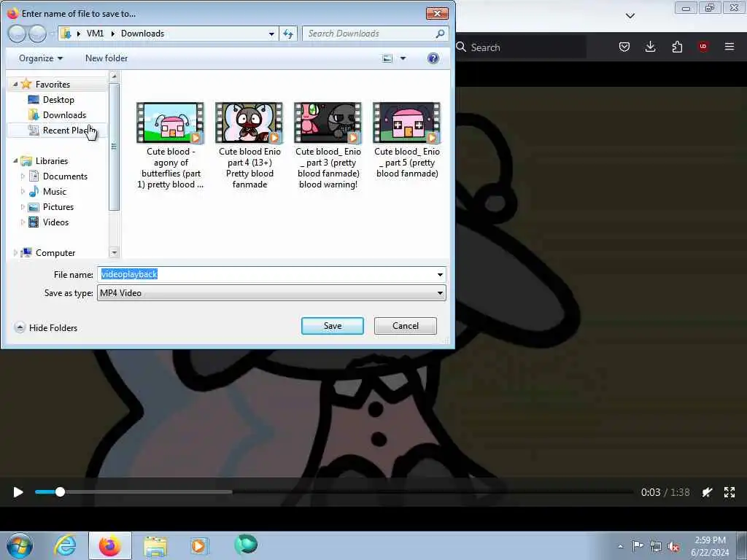747x560 pixels.
Task: Open Windows Media Player taskbar icon
Action: (x=199, y=545)
